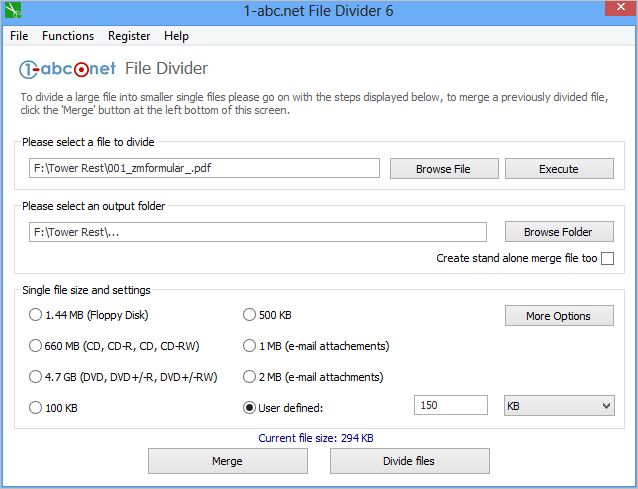Viewport: 638px width, 489px height.
Task: Click the Browse Folder button
Action: click(558, 232)
